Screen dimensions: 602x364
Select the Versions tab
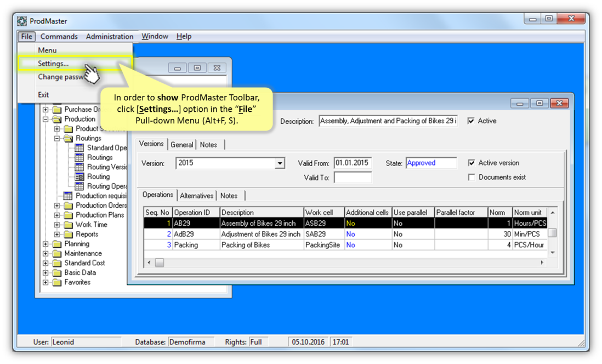pyautogui.click(x=151, y=144)
